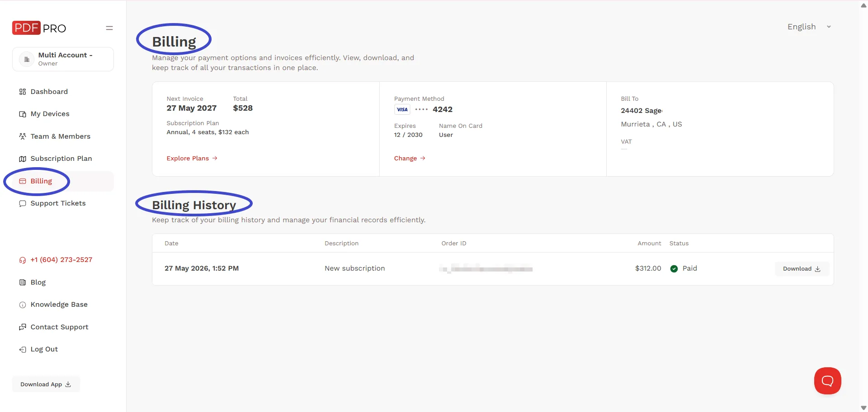Download the $312.00 invoice

[802, 269]
